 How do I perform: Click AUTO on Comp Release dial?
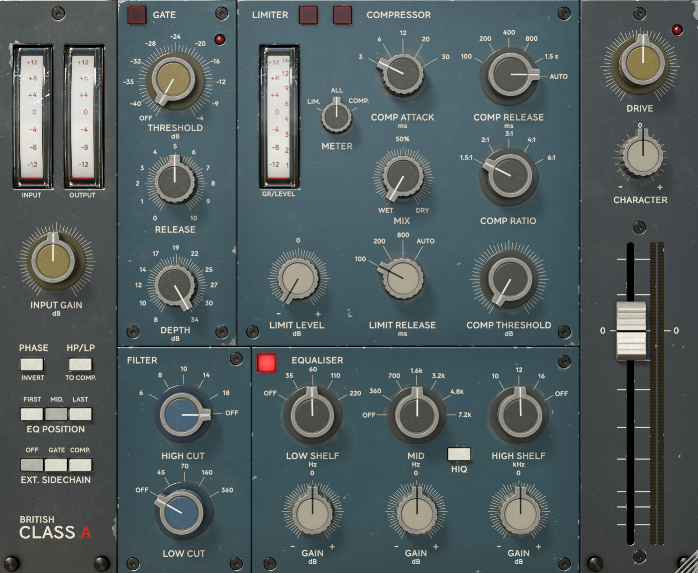pyautogui.click(x=558, y=77)
